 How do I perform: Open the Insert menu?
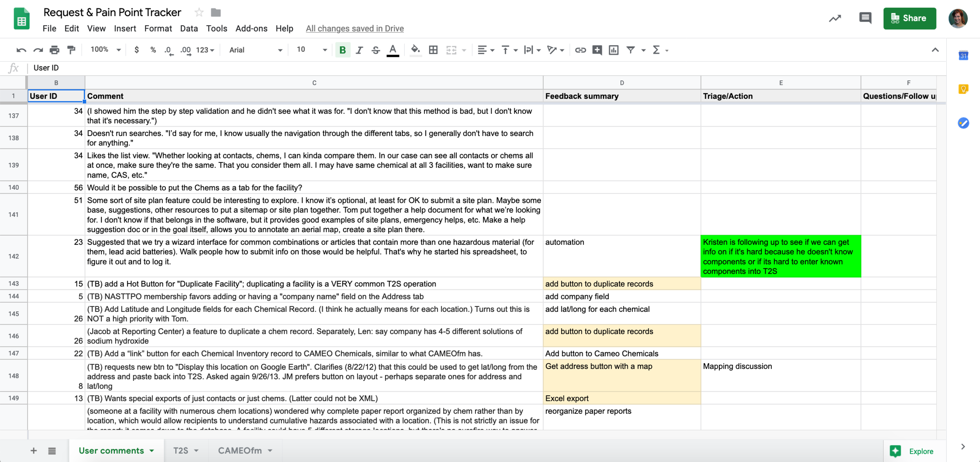click(x=125, y=29)
